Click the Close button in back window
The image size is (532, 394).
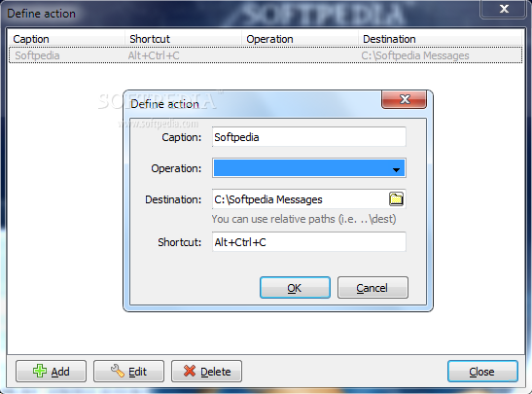[x=482, y=372]
